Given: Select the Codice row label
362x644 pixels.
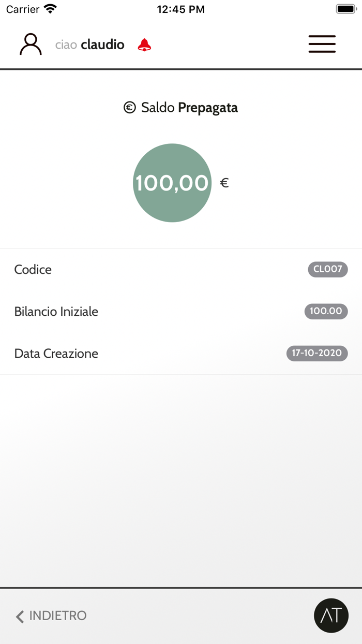Looking at the screenshot, I should click(33, 269).
